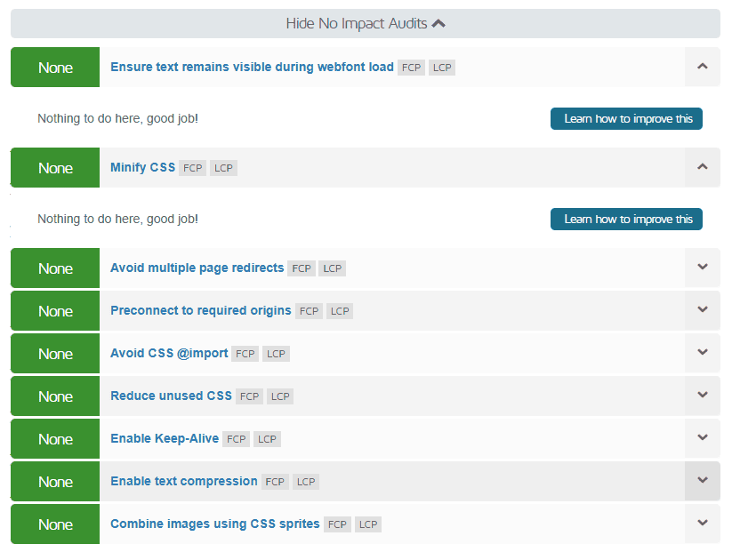Screen dimensions: 732x560
Task: Open Avoid multiple page redirects title
Action: coord(197,268)
